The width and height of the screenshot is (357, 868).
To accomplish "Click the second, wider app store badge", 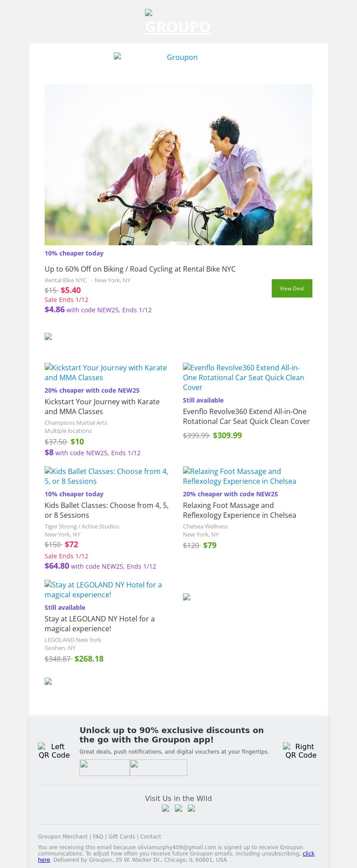I will (x=158, y=767).
